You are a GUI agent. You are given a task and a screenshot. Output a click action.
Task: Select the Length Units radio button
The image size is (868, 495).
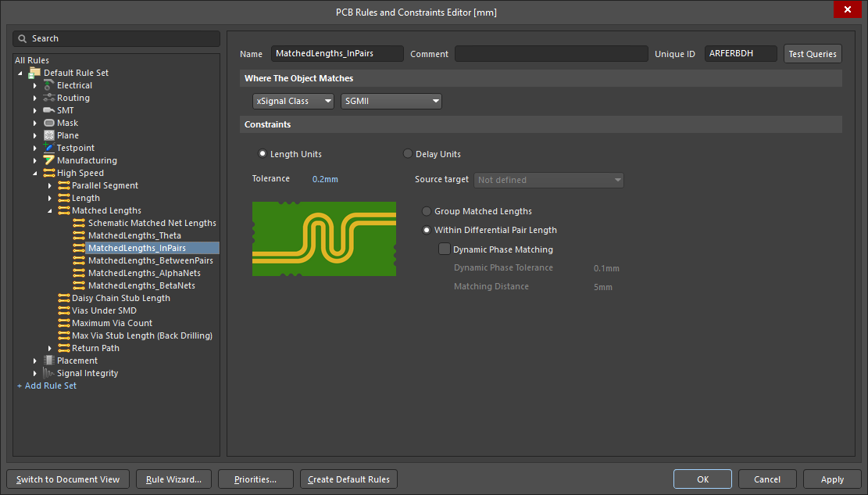point(263,153)
